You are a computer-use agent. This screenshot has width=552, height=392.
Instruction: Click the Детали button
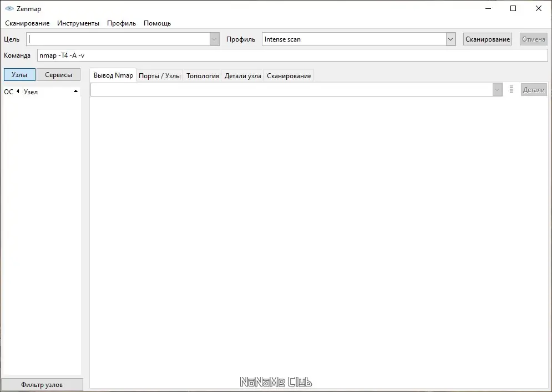[534, 90]
